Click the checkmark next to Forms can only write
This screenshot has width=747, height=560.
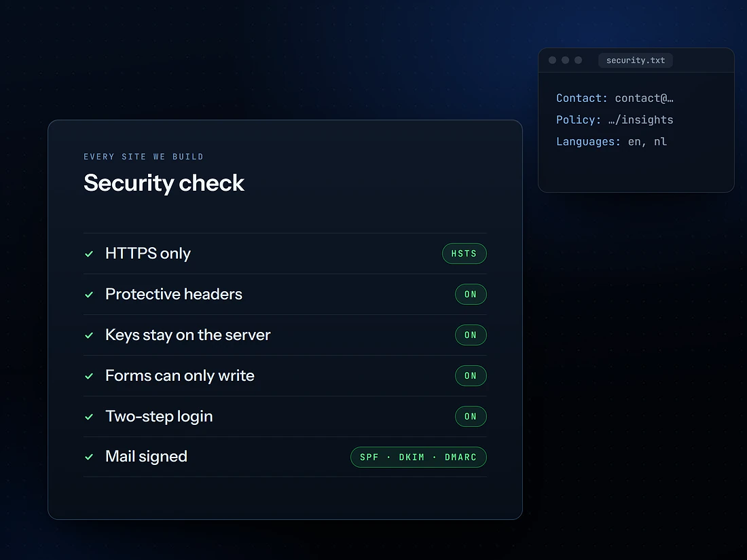(89, 376)
